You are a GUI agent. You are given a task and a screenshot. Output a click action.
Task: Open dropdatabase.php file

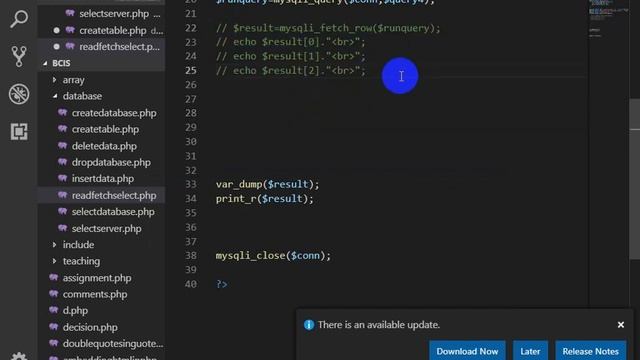(111, 162)
